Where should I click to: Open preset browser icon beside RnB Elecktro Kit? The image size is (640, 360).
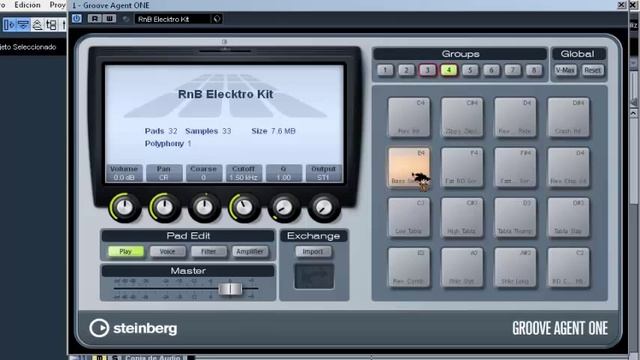click(x=217, y=19)
